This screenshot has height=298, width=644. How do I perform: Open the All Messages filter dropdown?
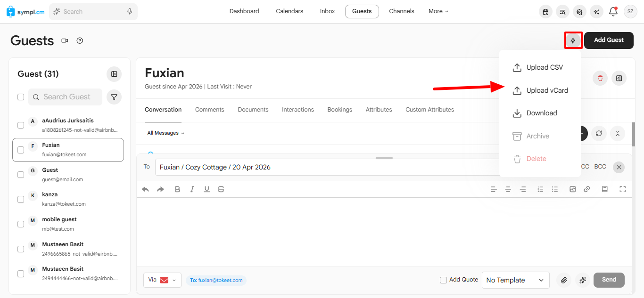point(165,133)
